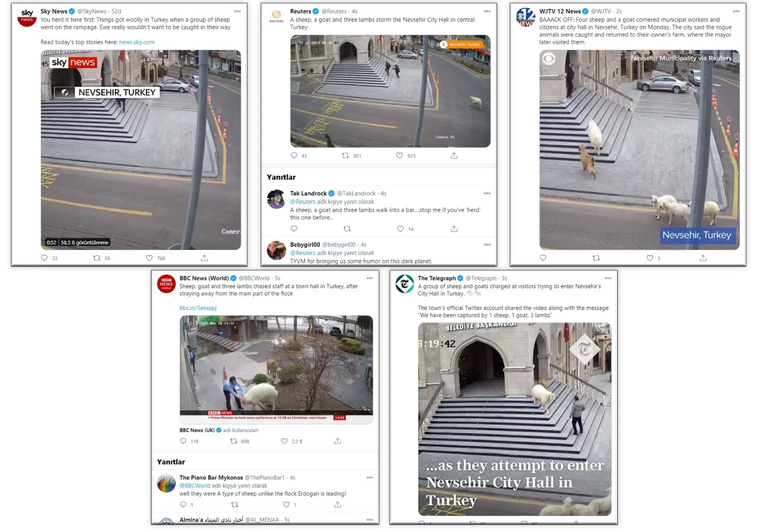This screenshot has width=757, height=532.
Task: Play the WJTV sheep video
Action: (x=639, y=149)
